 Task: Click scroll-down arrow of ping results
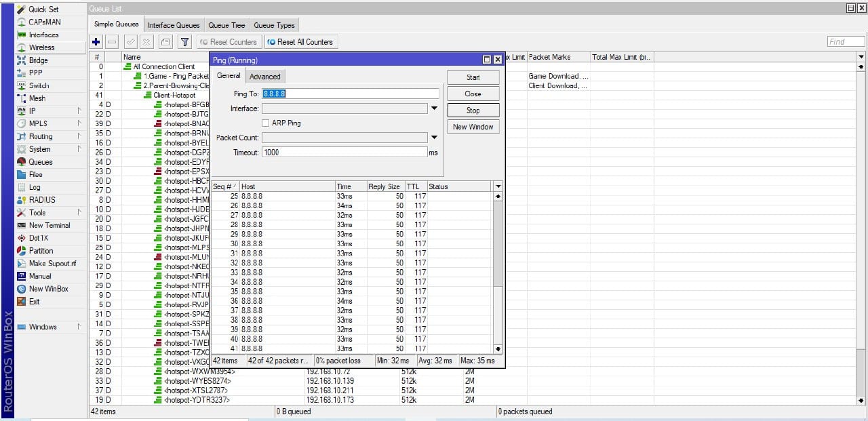pos(498,349)
